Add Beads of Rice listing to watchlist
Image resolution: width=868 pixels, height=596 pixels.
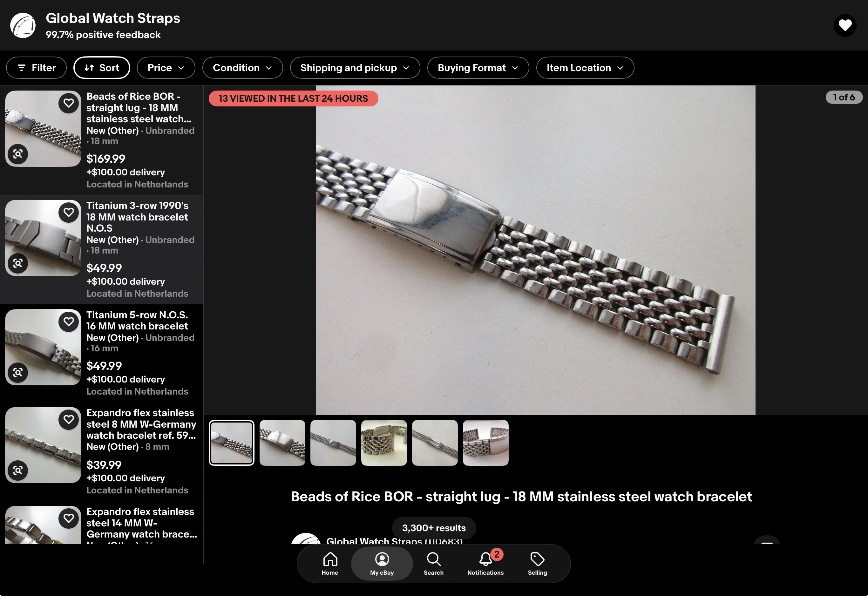click(x=69, y=103)
